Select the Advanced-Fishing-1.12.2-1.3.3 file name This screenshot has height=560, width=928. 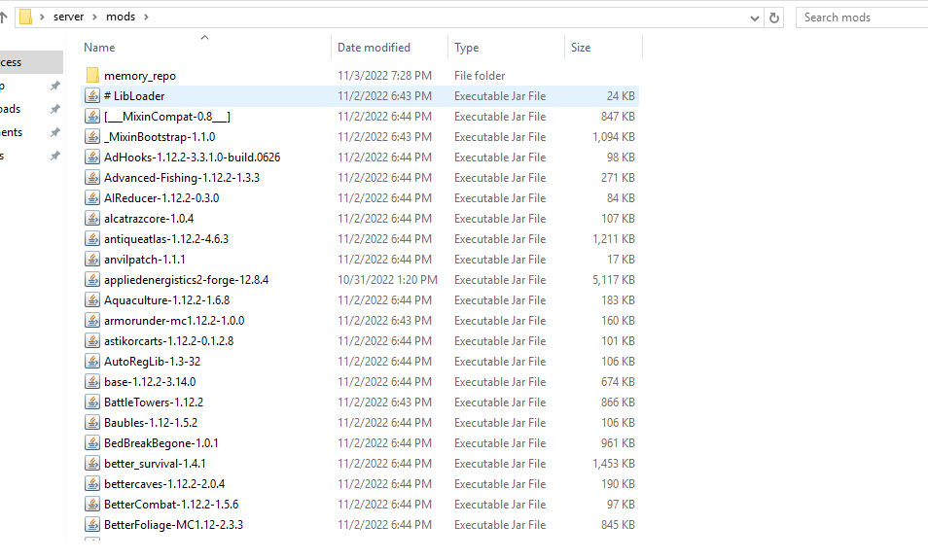coord(182,177)
